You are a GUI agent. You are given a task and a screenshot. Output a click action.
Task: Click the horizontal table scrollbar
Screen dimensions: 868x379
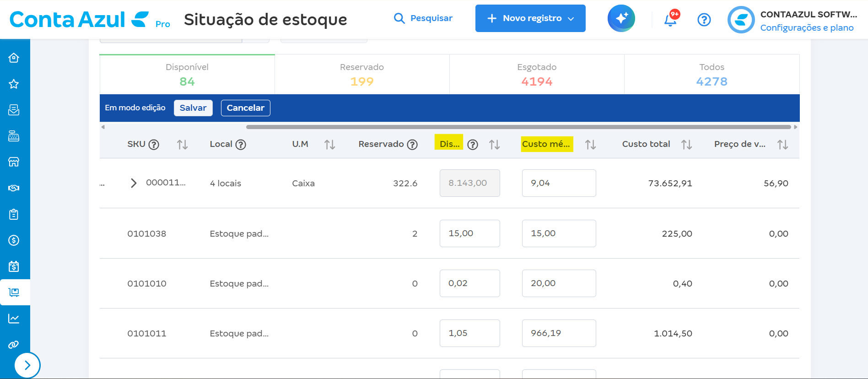(x=518, y=127)
